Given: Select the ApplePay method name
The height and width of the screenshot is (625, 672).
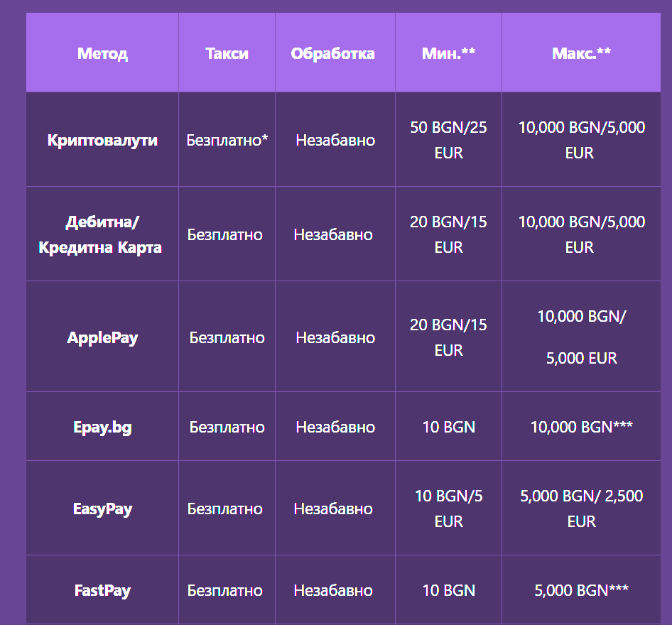Looking at the screenshot, I should click(102, 337).
